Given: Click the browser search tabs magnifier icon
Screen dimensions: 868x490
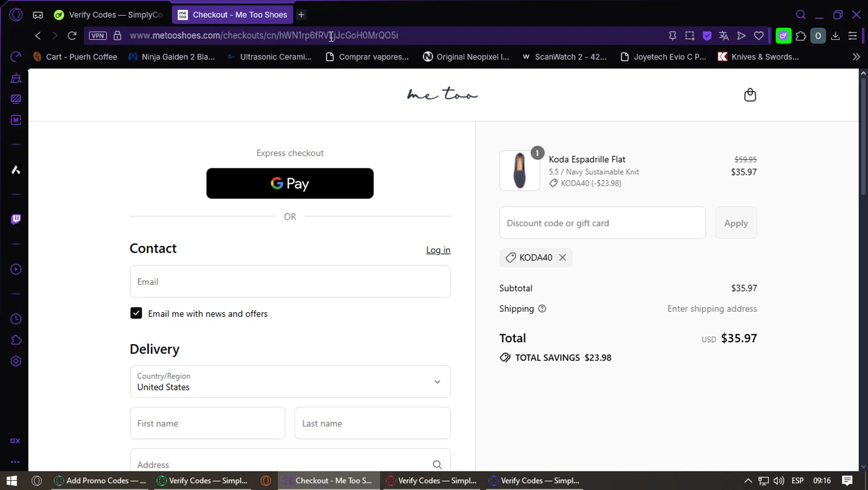Looking at the screenshot, I should pos(801,15).
